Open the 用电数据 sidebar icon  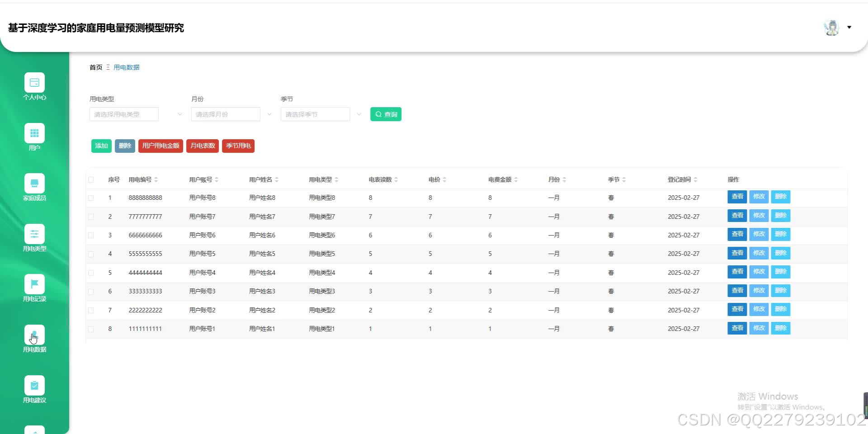(x=34, y=335)
